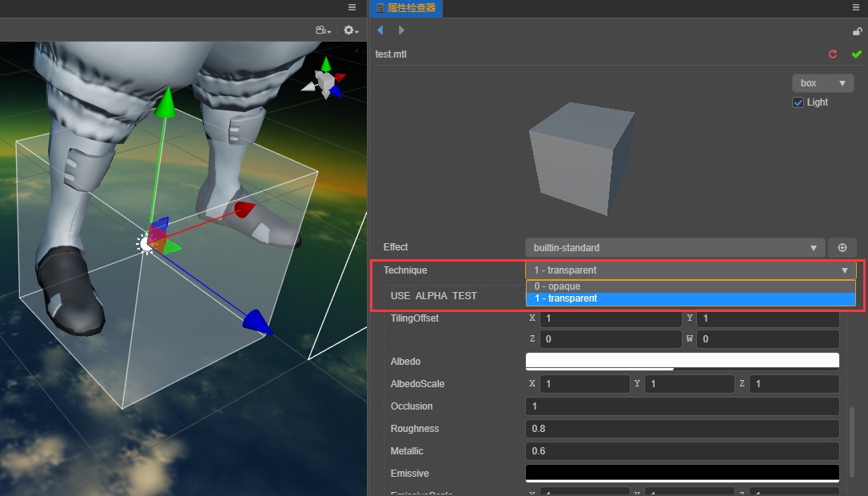868x496 pixels.
Task: Apply material changes with green checkmark
Action: click(856, 54)
